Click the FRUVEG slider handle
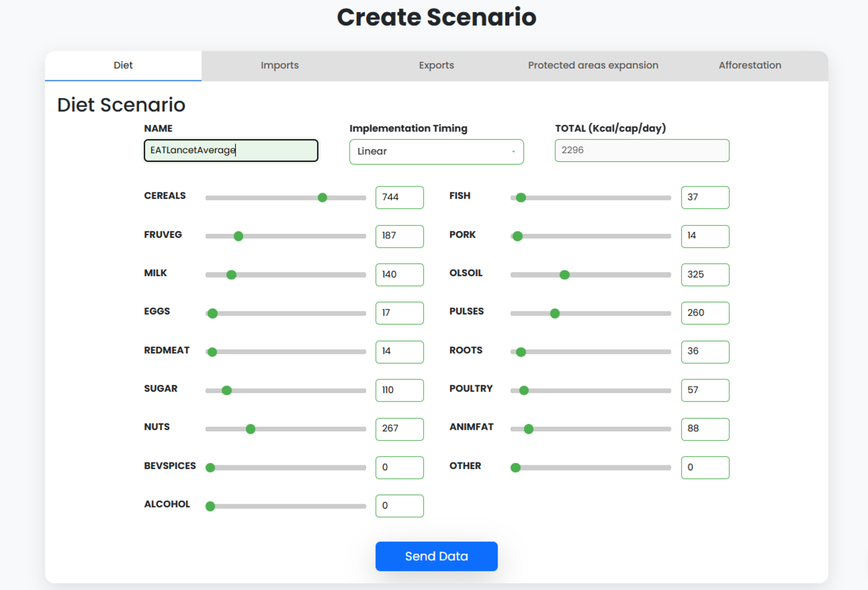The width and height of the screenshot is (868, 590). [x=239, y=236]
